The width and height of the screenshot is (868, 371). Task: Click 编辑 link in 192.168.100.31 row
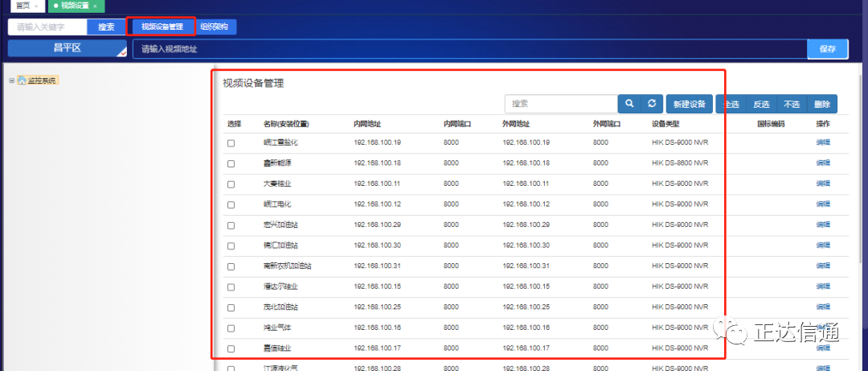(x=823, y=266)
